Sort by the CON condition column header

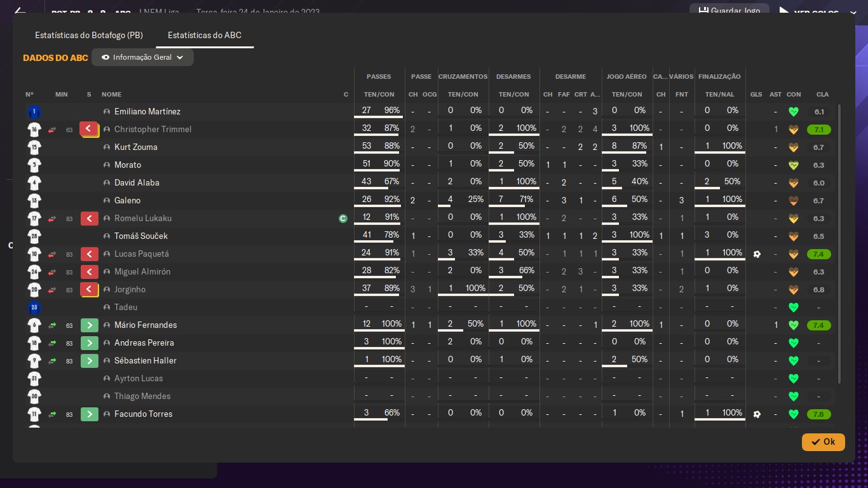794,95
